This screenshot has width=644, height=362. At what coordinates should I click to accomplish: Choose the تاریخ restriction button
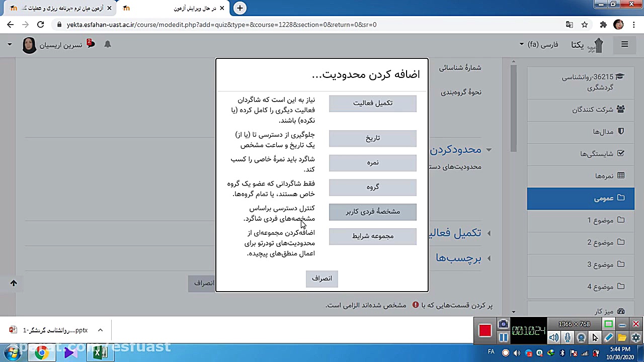[373, 138]
